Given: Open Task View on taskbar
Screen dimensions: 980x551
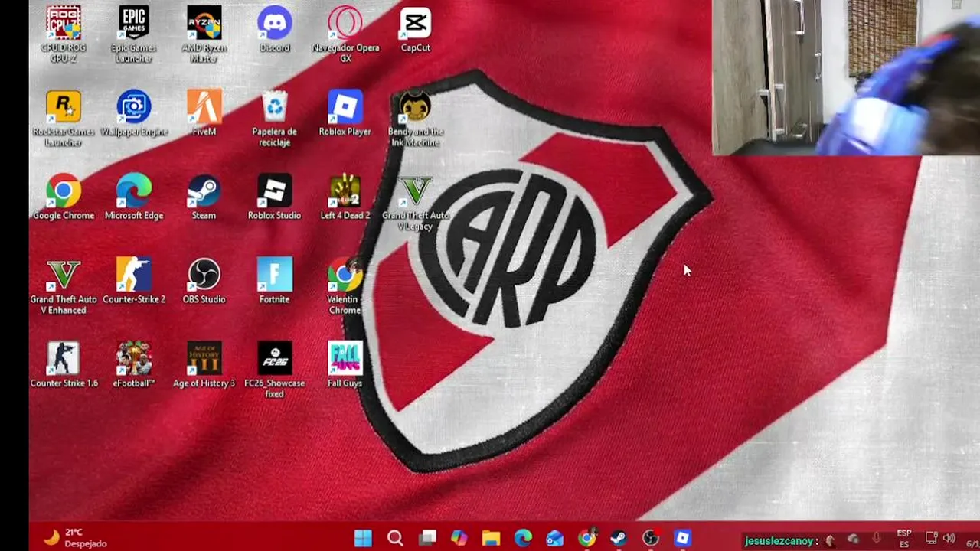Looking at the screenshot, I should pyautogui.click(x=427, y=538).
